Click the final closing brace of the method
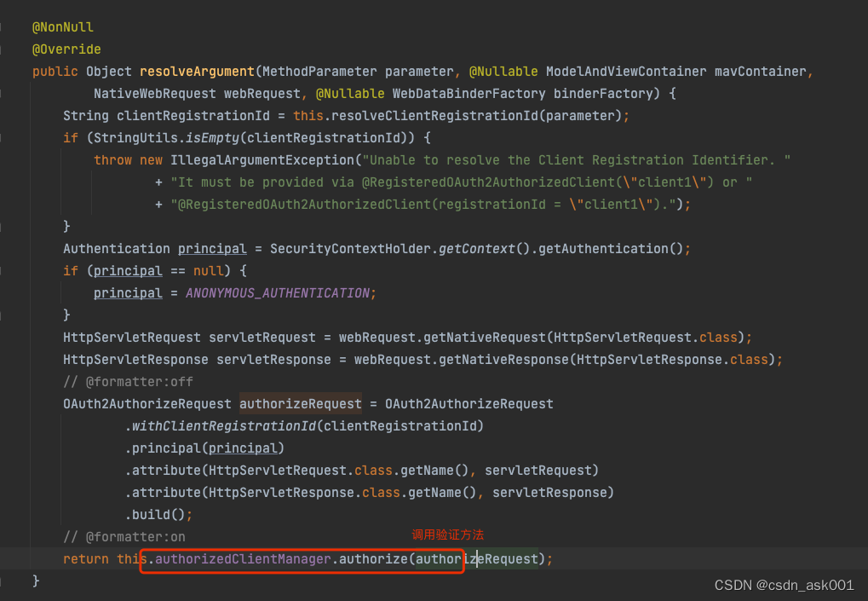Screen dimensions: 868x601 pos(35,580)
